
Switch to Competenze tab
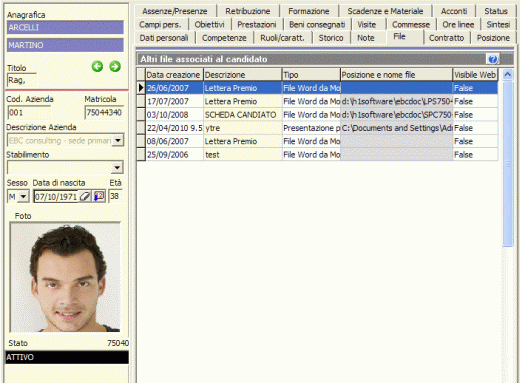[x=224, y=38]
